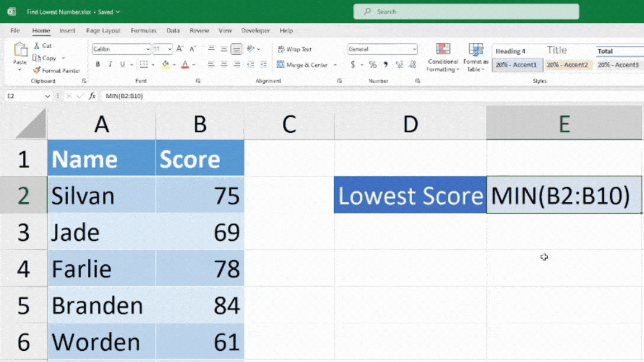644x362 pixels.
Task: Click the Insert Function (fx) icon
Action: [92, 96]
